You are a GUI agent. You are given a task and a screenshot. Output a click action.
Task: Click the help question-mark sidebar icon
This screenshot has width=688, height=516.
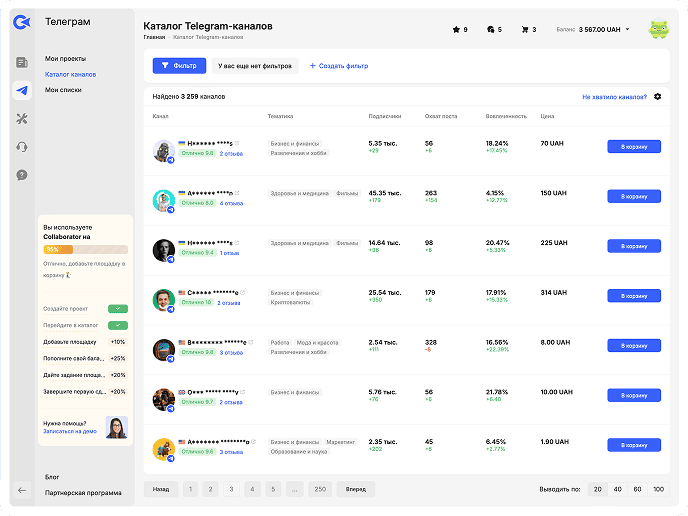coord(22,175)
